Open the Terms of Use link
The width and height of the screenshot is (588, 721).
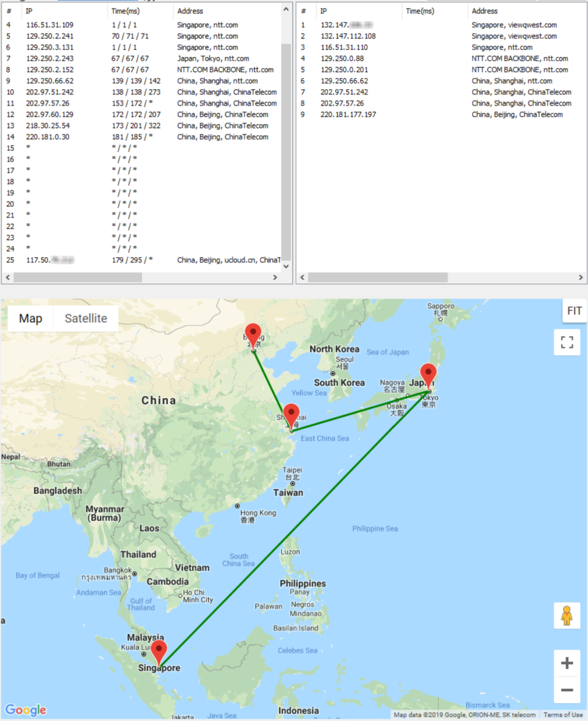point(563,715)
